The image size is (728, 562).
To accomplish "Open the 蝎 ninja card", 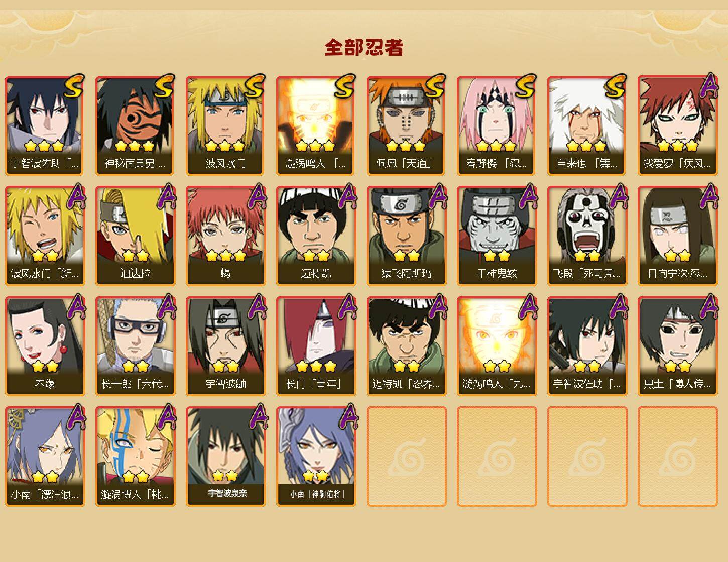I will tap(225, 236).
